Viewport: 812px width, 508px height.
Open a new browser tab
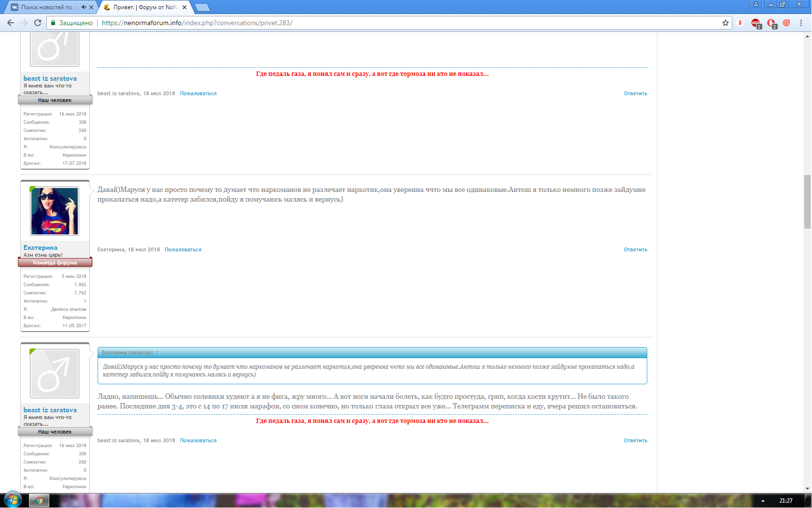202,7
